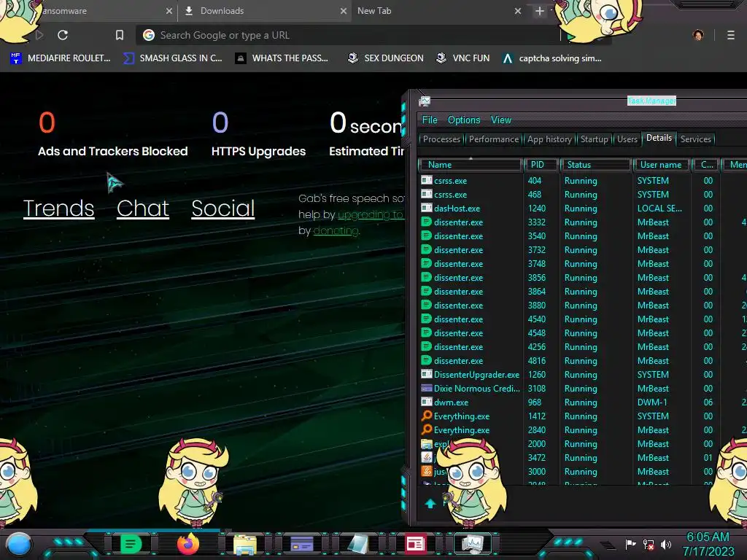Image resolution: width=747 pixels, height=560 pixels.
Task: Open the credit card app on taskbar
Action: [301, 544]
